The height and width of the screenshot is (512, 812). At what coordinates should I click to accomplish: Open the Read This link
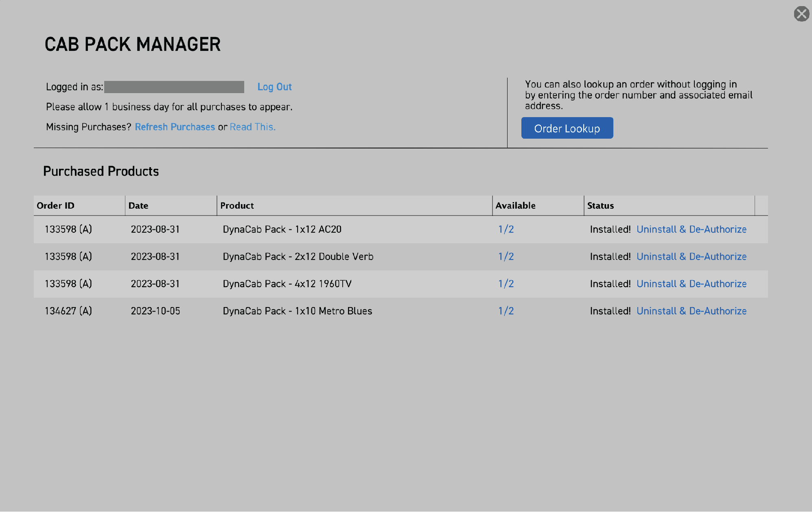click(x=252, y=127)
